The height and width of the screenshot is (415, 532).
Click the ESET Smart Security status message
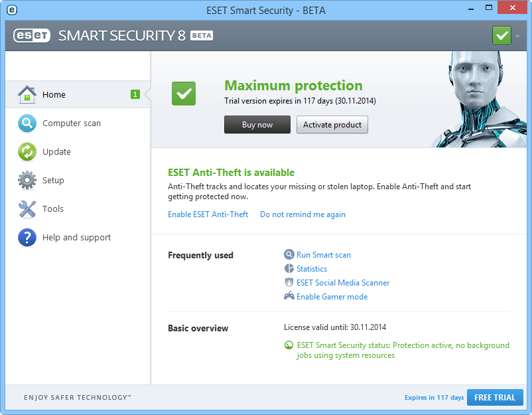click(x=403, y=350)
